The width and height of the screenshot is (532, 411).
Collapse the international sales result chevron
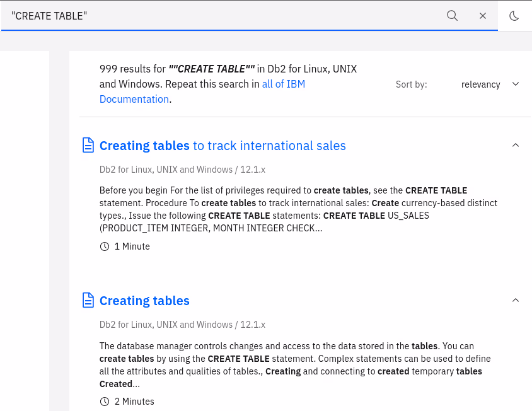coord(516,145)
